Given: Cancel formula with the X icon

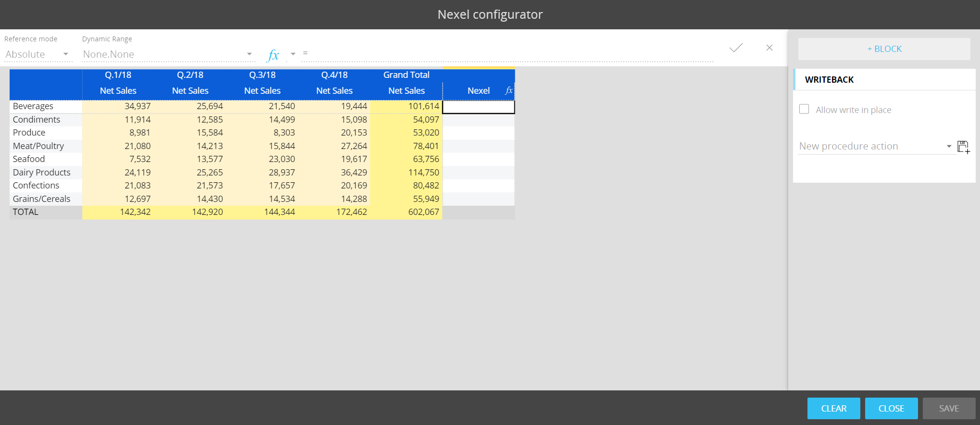Looking at the screenshot, I should (x=769, y=48).
